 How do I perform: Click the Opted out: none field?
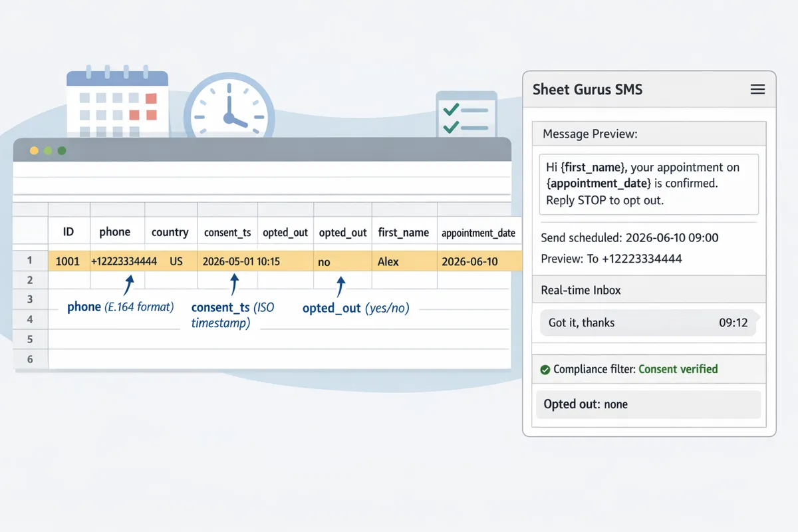[648, 404]
